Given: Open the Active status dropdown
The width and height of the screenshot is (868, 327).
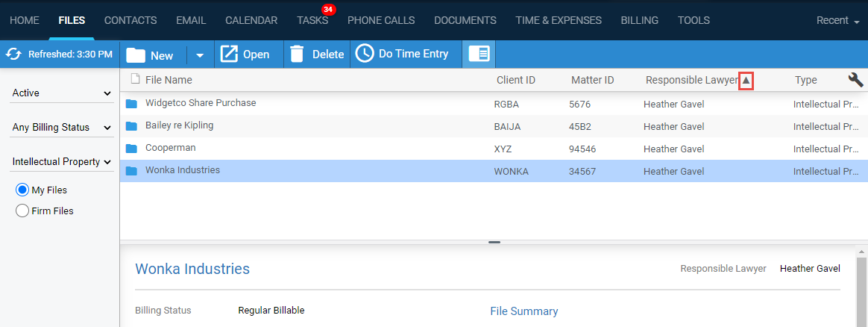Looking at the screenshot, I should pyautogui.click(x=61, y=93).
